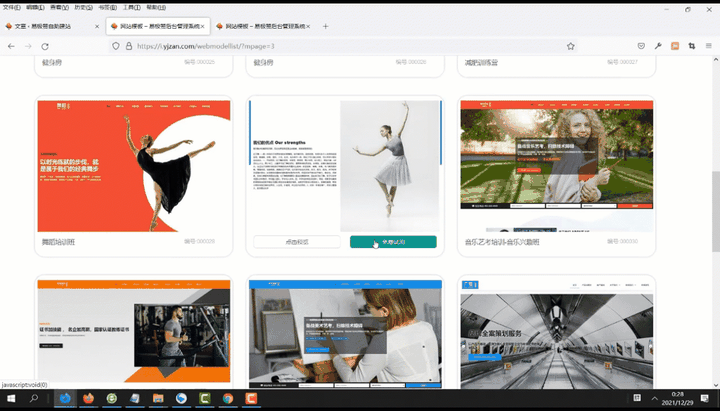The image size is (720, 411).
Task: Click the URL address field
Action: pyautogui.click(x=342, y=46)
